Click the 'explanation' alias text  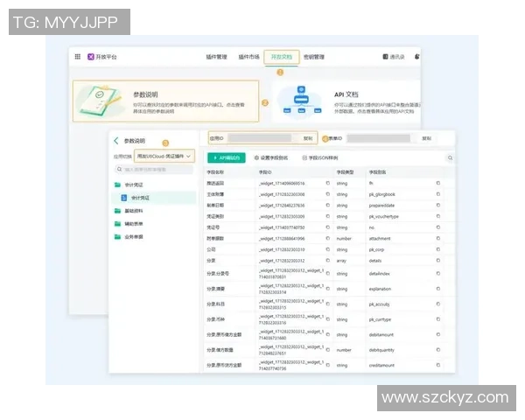click(x=380, y=289)
